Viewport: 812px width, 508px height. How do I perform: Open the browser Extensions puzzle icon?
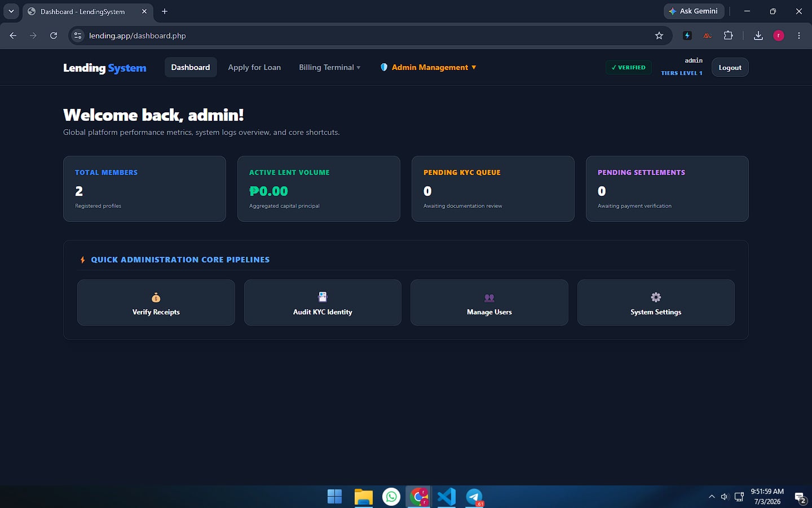729,36
